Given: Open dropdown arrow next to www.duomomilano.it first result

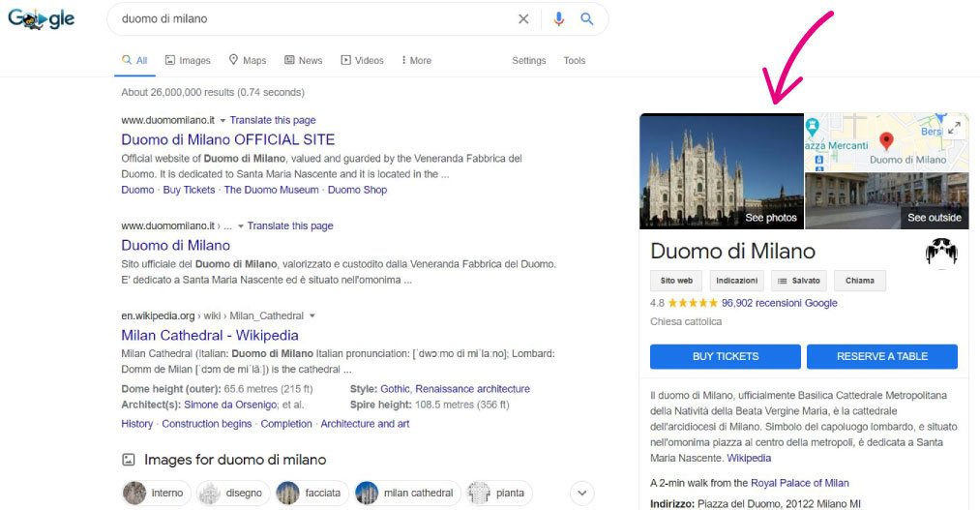Looking at the screenshot, I should (x=223, y=121).
